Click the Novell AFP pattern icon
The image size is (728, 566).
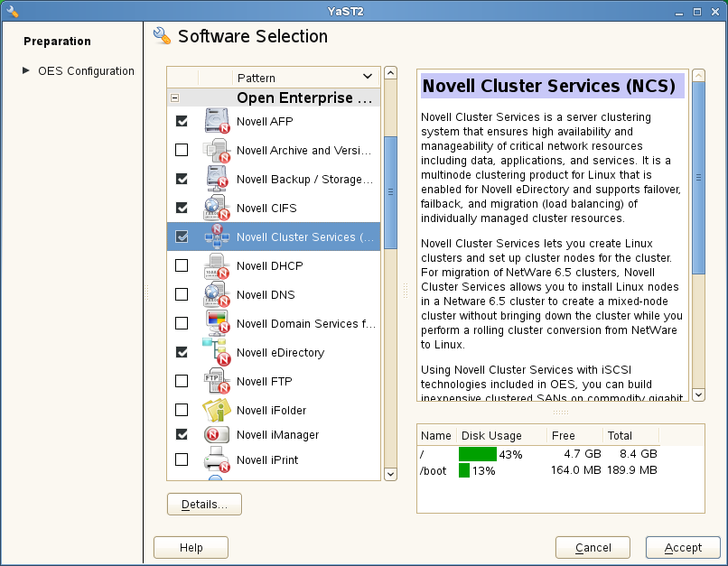point(217,121)
